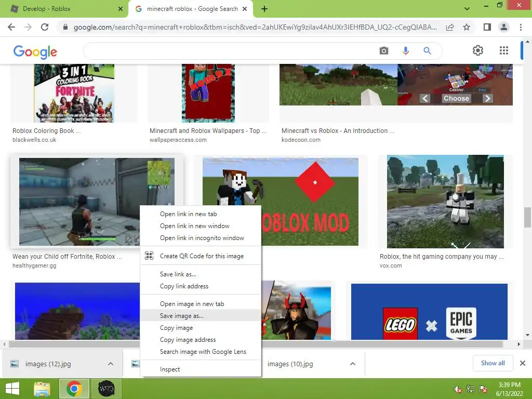Viewport: 532px width, 399px height.
Task: Open the images (12).jpg download
Action: click(48, 364)
